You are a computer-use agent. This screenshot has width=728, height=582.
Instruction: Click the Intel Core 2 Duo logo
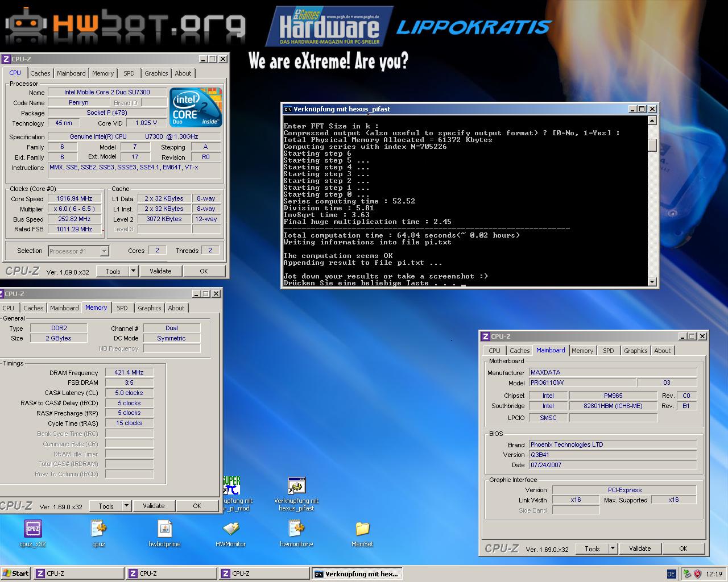click(x=196, y=107)
